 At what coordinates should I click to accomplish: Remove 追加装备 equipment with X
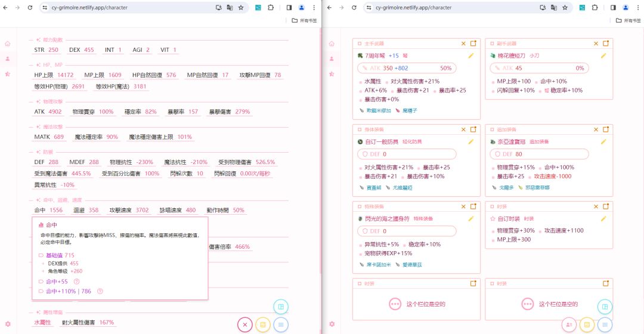(x=596, y=129)
